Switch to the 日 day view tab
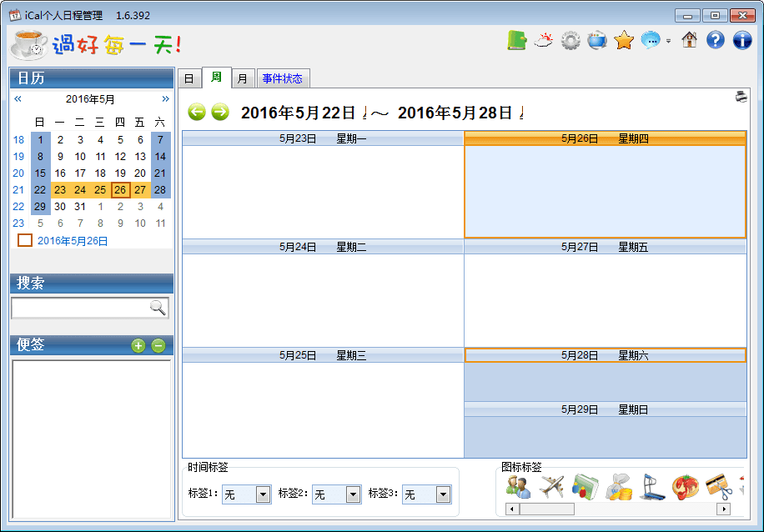The height and width of the screenshot is (532, 764). 189,78
